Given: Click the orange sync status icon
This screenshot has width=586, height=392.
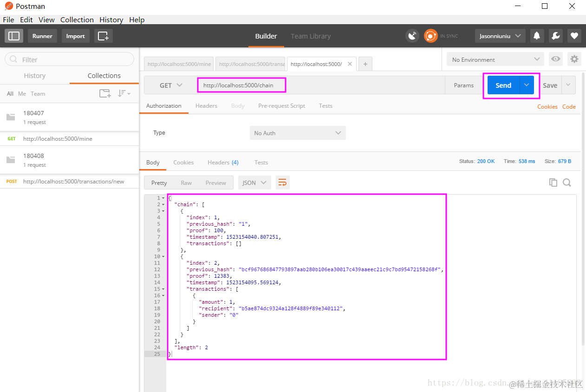Looking at the screenshot, I should coord(431,36).
